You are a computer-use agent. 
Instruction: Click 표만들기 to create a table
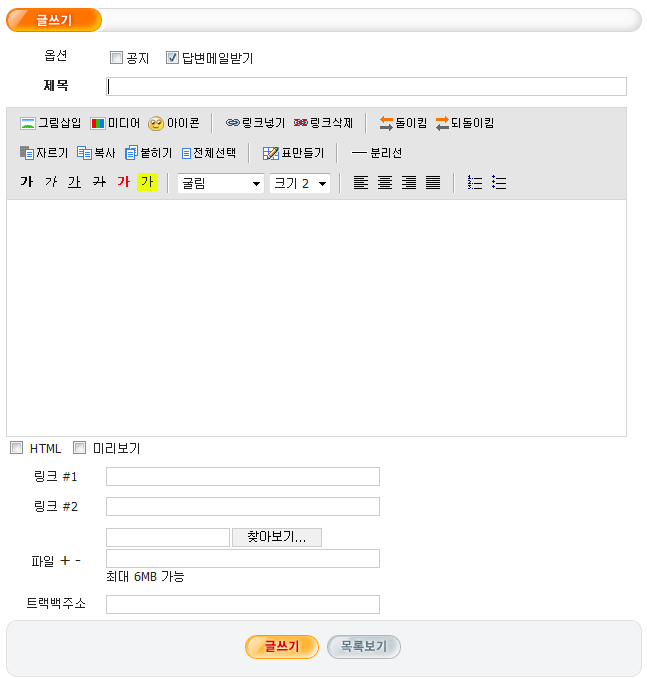click(293, 153)
